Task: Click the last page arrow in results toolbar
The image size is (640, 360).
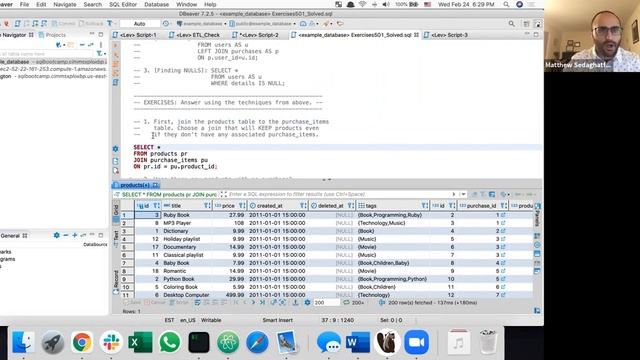Action: click(262, 302)
